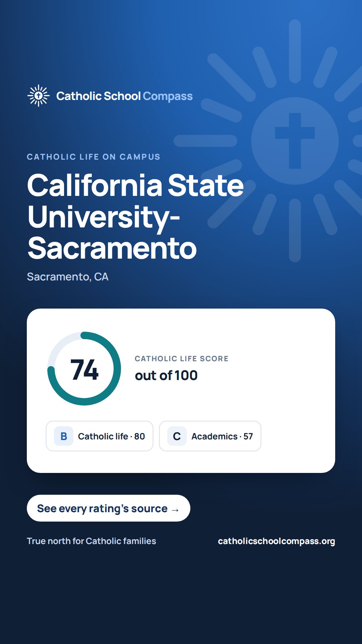Click the Catholic School Compass sunburst logo icon
This screenshot has height=644, width=362.
[x=39, y=96]
